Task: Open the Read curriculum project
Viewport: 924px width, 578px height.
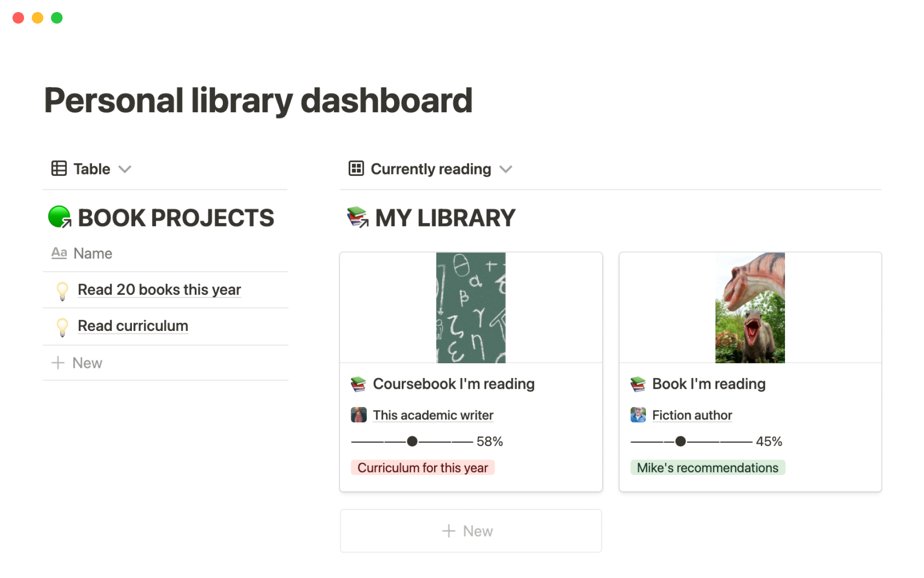Action: click(x=133, y=326)
